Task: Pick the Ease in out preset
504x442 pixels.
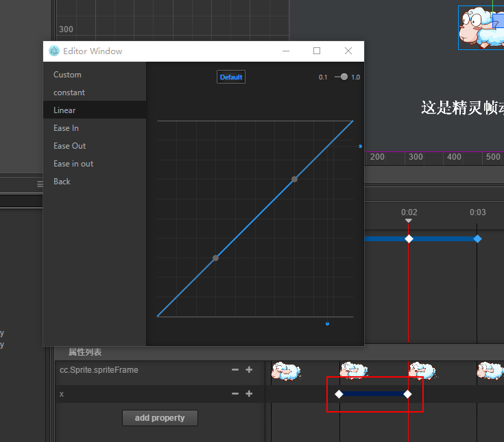Action: pyautogui.click(x=95, y=164)
